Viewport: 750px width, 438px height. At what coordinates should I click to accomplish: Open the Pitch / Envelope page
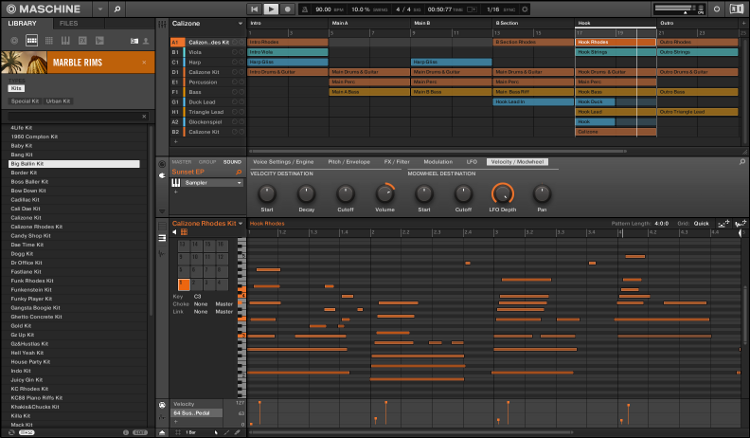click(x=349, y=162)
